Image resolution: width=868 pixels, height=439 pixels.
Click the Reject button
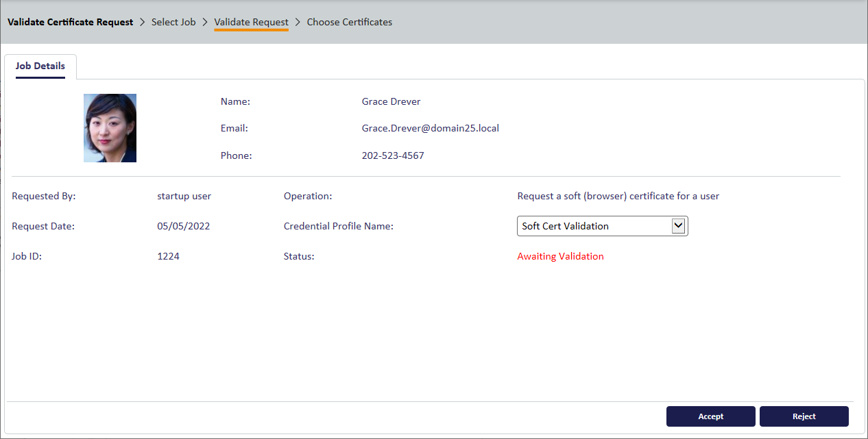[x=804, y=416]
